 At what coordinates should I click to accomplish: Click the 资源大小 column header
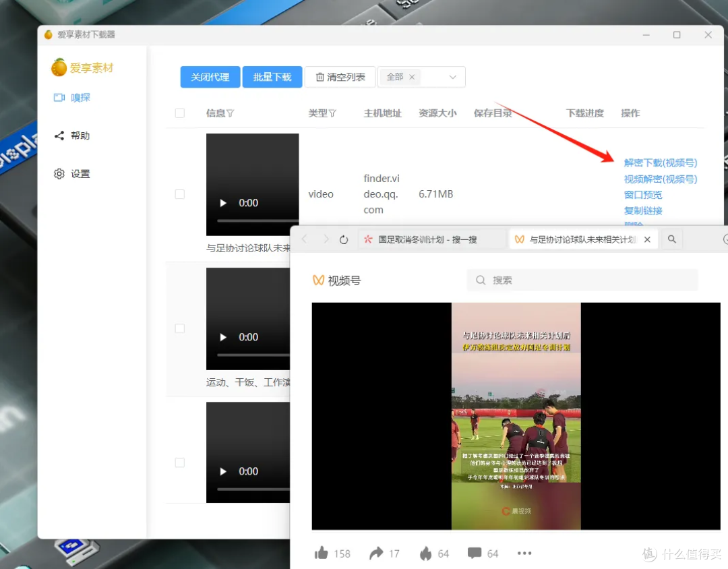pos(438,113)
